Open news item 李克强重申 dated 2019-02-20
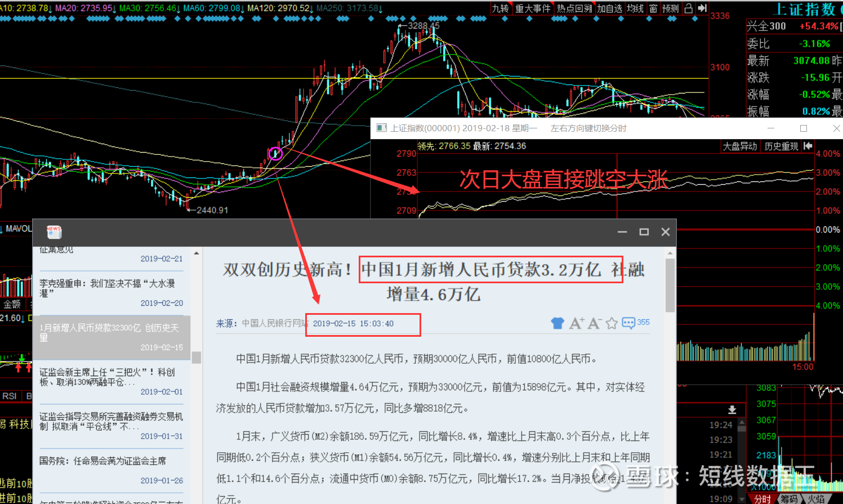The width and height of the screenshot is (843, 504). pos(111,293)
